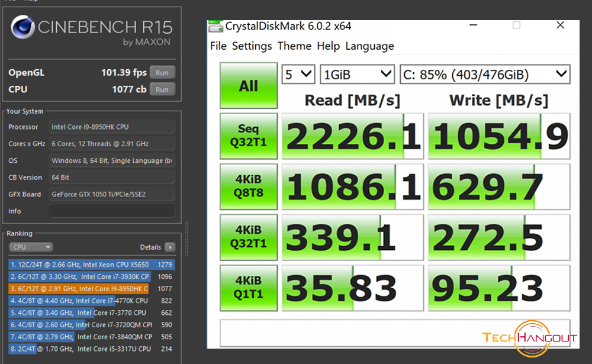Click the 4KiB Q32T1 read result 339.1
This screenshot has width=592, height=364.
point(353,237)
